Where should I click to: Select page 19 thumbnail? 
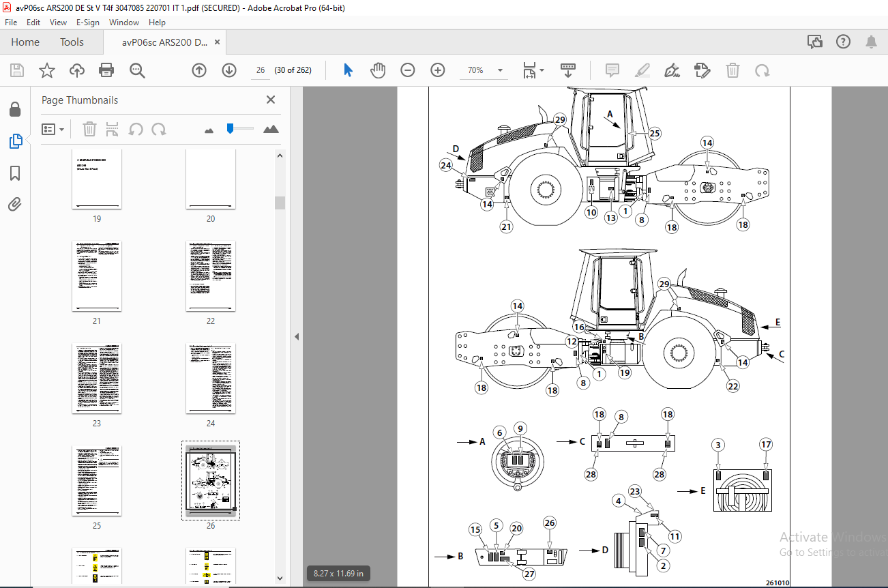(97, 180)
